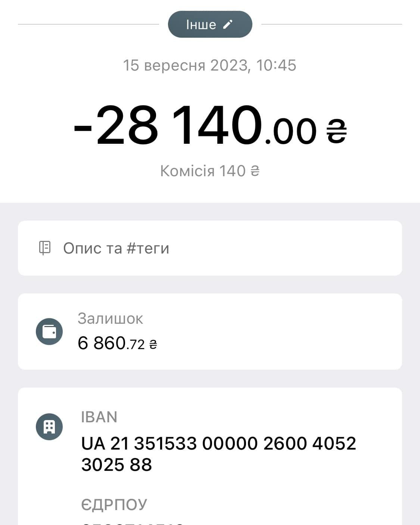420x525 pixels.
Task: Click the building icon beside IBAN
Action: point(49,427)
